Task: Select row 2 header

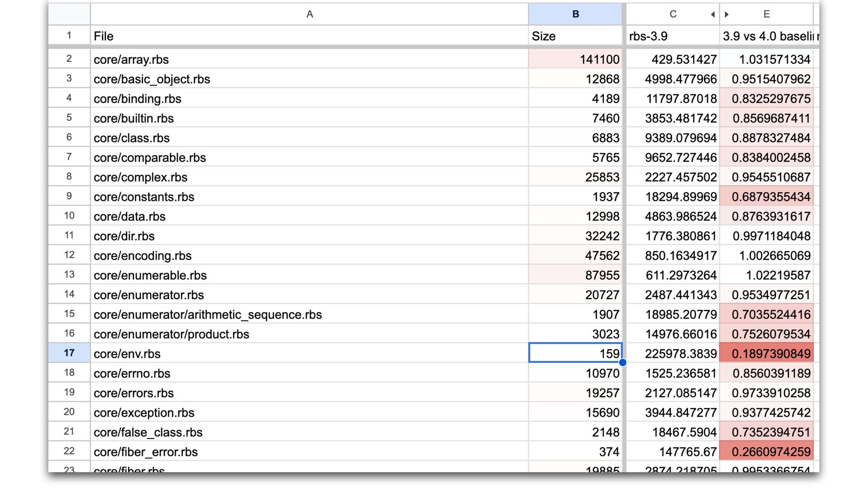Action: [x=69, y=59]
